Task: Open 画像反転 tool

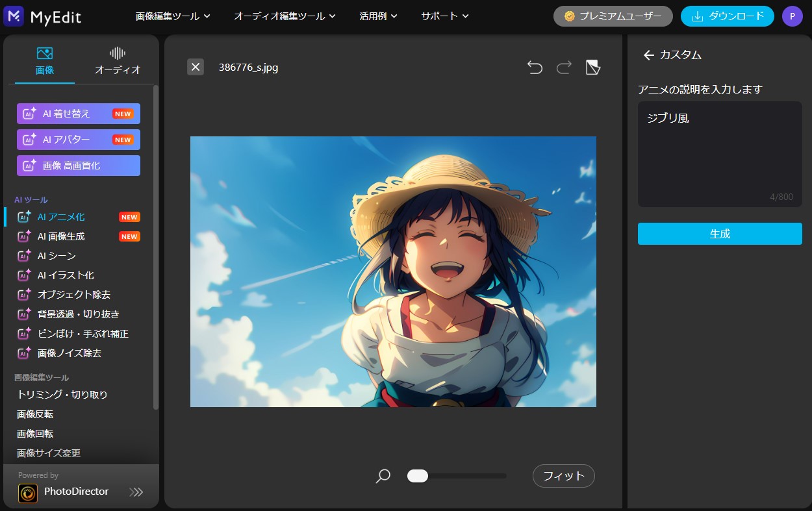Action: coord(35,414)
